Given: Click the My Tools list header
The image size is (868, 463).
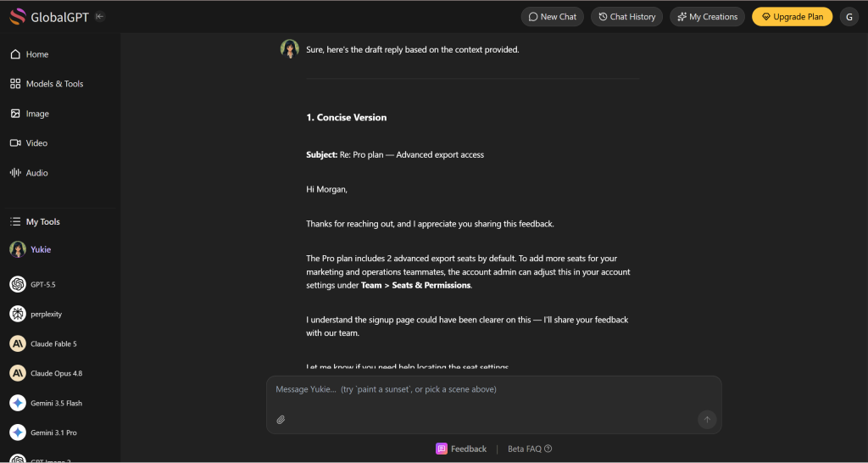Looking at the screenshot, I should click(x=36, y=221).
